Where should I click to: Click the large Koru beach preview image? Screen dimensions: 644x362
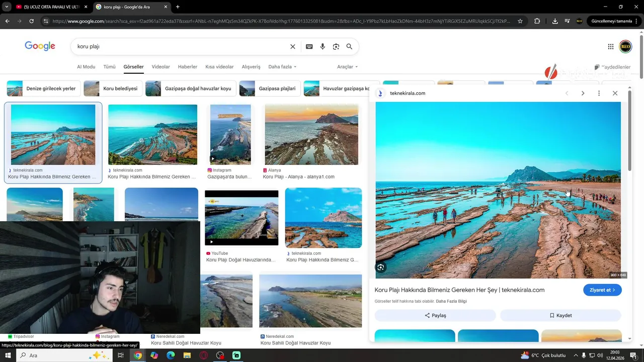(498, 190)
